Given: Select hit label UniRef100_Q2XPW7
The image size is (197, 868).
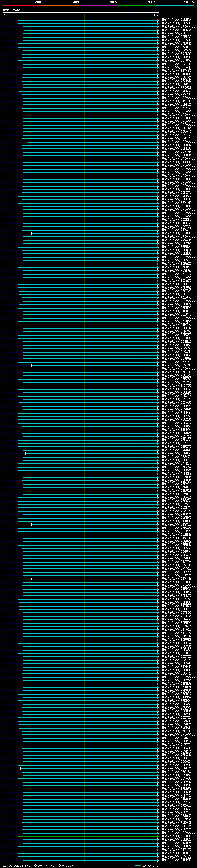Looking at the screenshot, I should click(x=177, y=81).
